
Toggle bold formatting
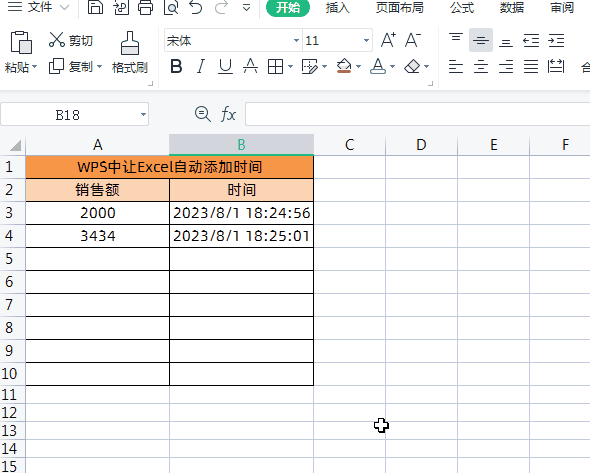coord(176,67)
